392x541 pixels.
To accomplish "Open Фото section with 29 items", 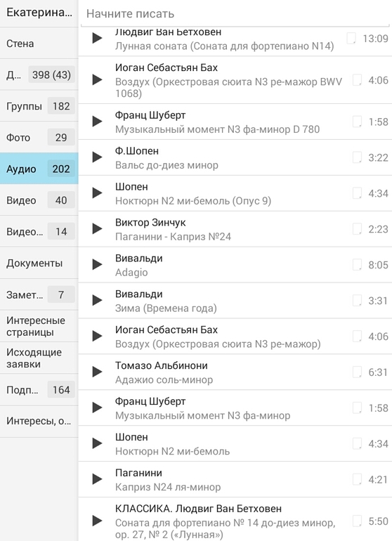I will point(39,137).
